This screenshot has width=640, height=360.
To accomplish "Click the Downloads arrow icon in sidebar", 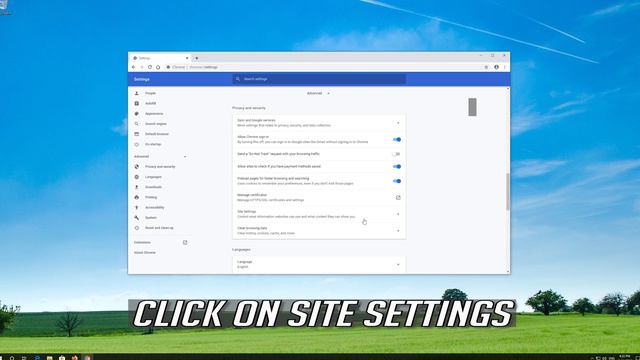I will click(137, 187).
